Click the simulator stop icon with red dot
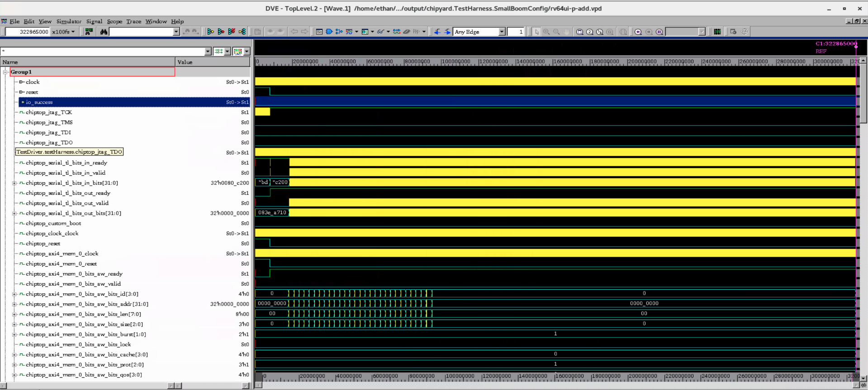 [x=221, y=32]
